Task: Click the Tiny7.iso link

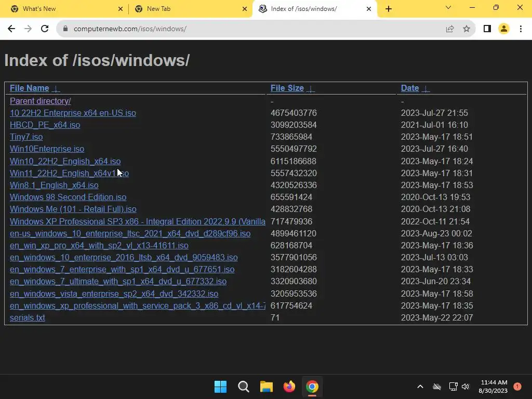Action: coord(26,137)
